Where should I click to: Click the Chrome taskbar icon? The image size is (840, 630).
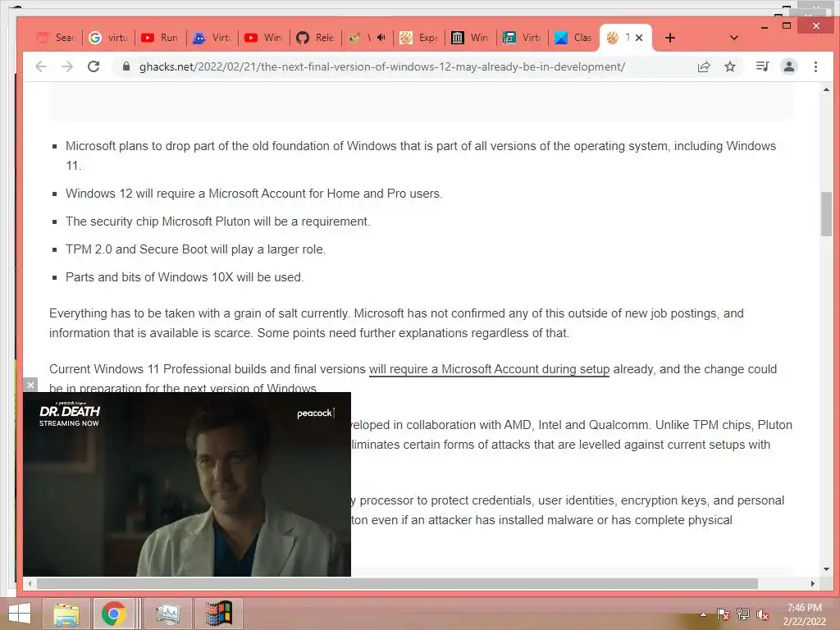coord(113,614)
